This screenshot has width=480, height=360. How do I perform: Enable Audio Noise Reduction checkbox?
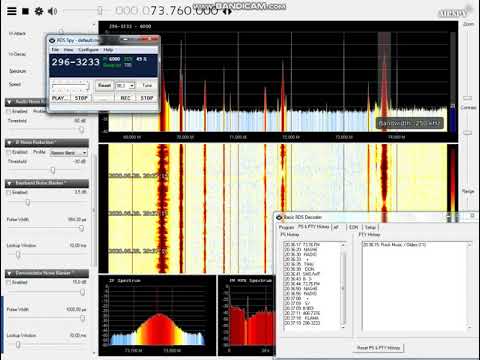coord(9,111)
